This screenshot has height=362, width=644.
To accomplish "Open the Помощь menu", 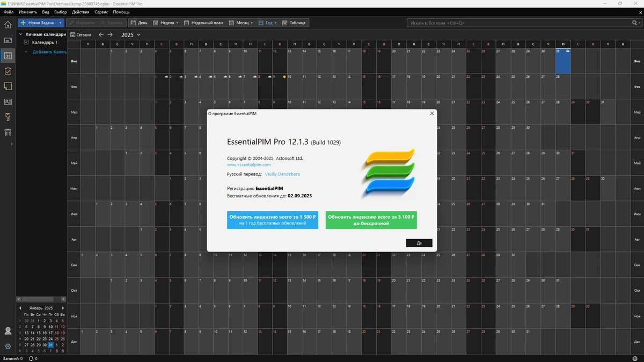I will pyautogui.click(x=121, y=12).
